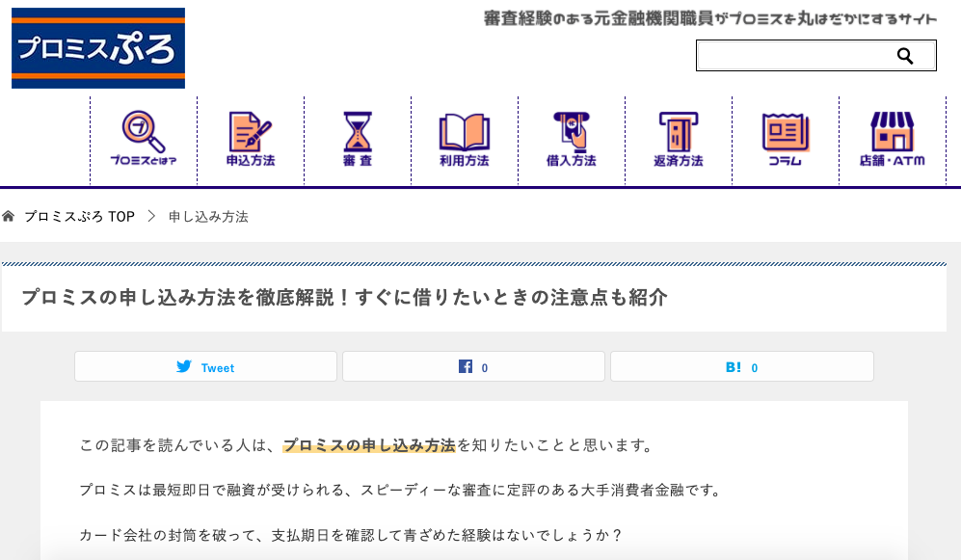Click the article title heading
The height and width of the screenshot is (560, 961).
344,298
